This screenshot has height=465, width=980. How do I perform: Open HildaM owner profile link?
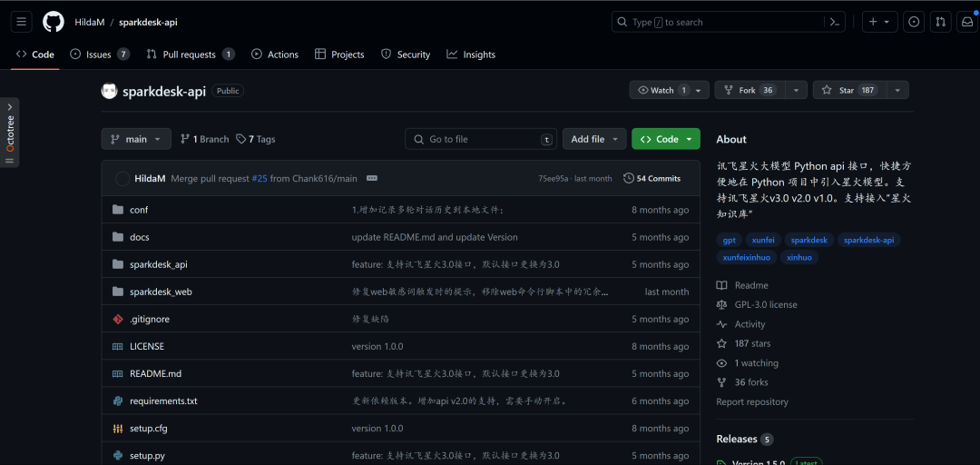89,22
